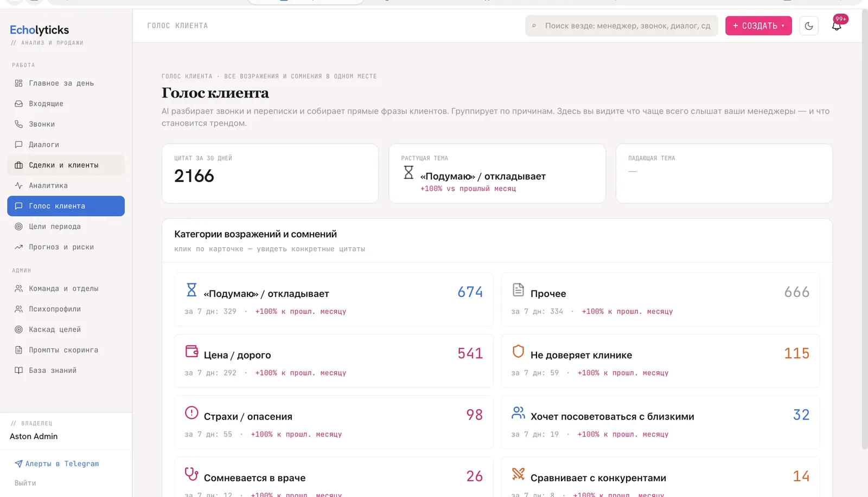Click the Диалоги chat bubble icon
The height and width of the screenshot is (497, 868).
pyautogui.click(x=18, y=145)
